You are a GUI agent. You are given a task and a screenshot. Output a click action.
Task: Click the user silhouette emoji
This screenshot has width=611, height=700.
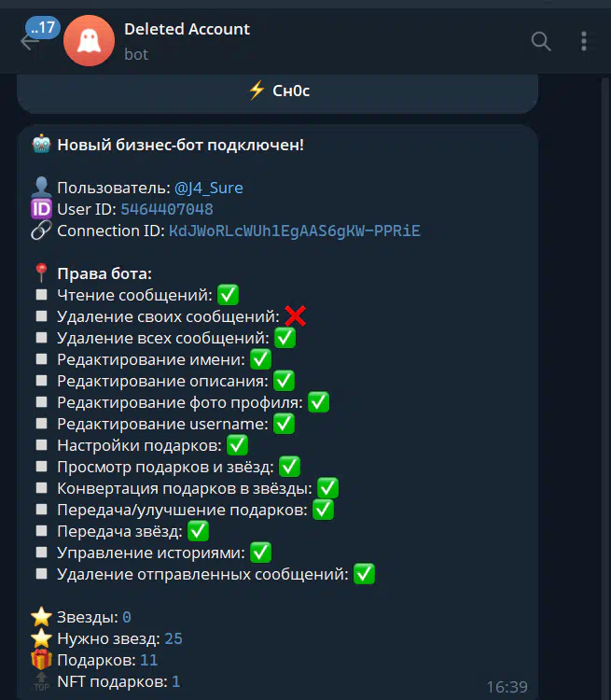[41, 188]
